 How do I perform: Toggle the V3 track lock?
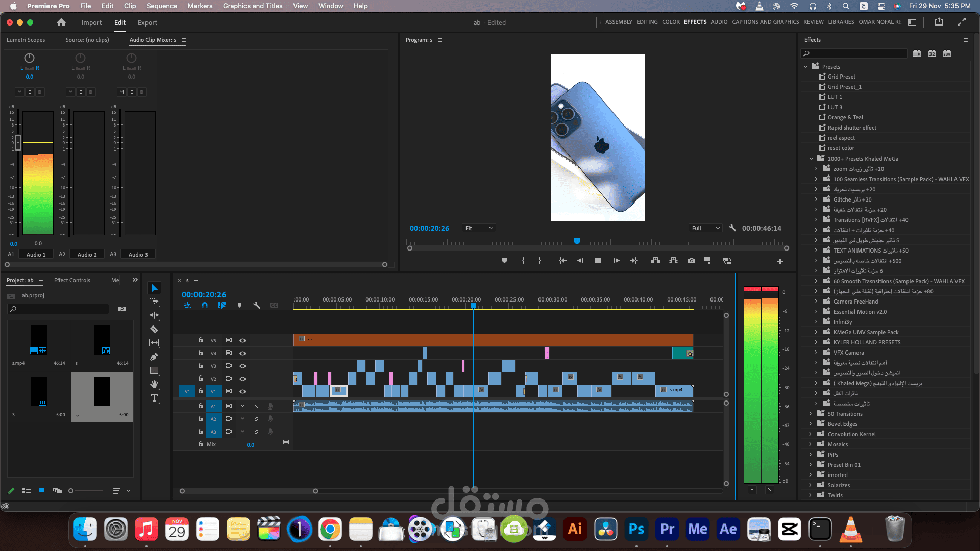(201, 366)
